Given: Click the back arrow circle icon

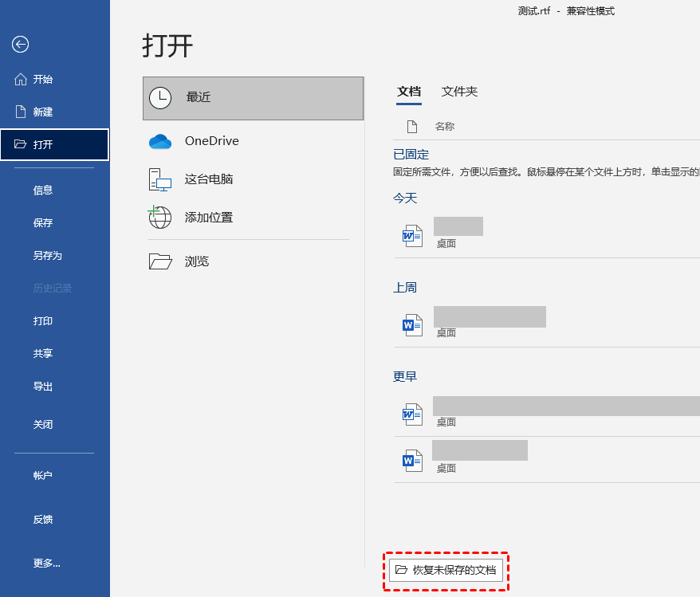Looking at the screenshot, I should click(x=20, y=44).
